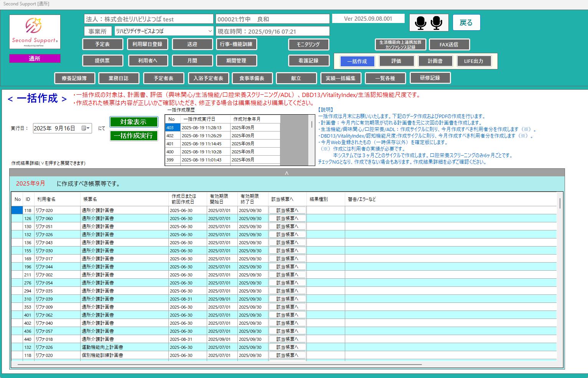Go to 利用者へ
This screenshot has width=588, height=378.
(x=147, y=61)
